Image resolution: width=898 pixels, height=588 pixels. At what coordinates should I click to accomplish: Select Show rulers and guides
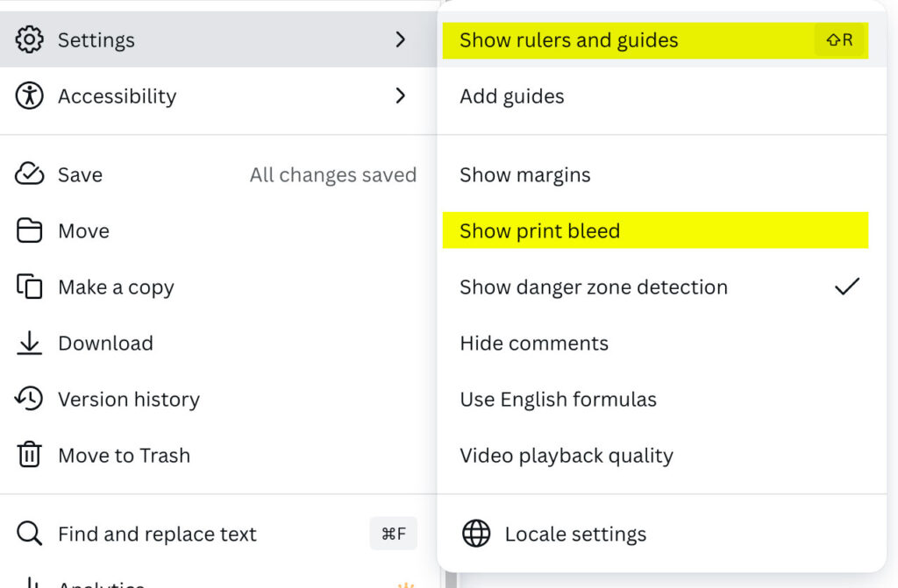point(568,40)
